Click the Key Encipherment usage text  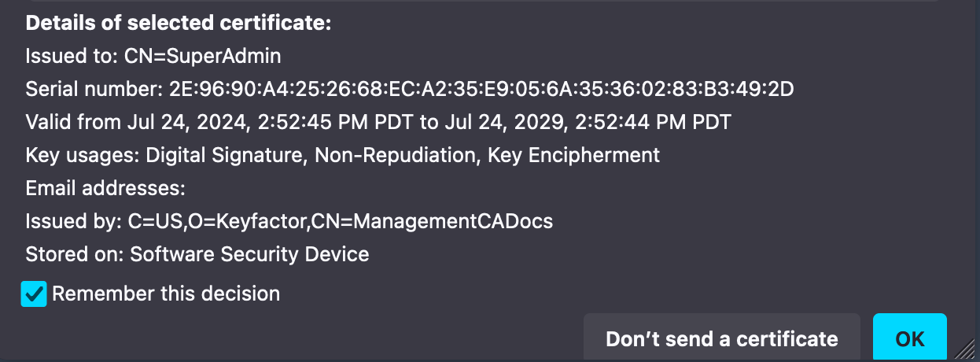[573, 155]
